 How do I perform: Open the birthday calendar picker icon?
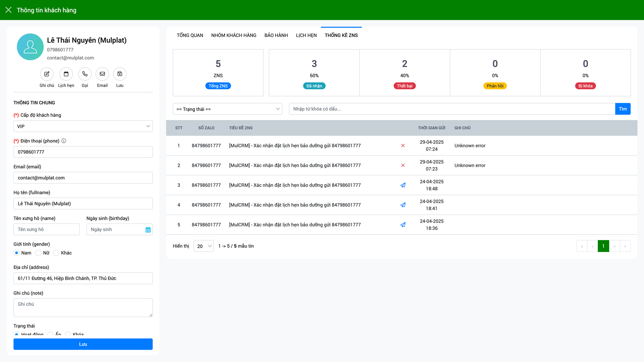click(148, 230)
